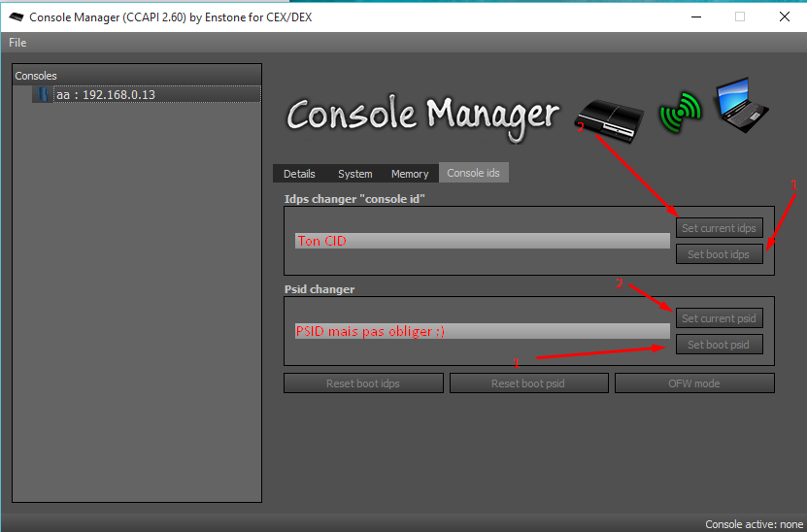The image size is (807, 532).
Task: Click the Consoles panel header
Action: (137, 76)
